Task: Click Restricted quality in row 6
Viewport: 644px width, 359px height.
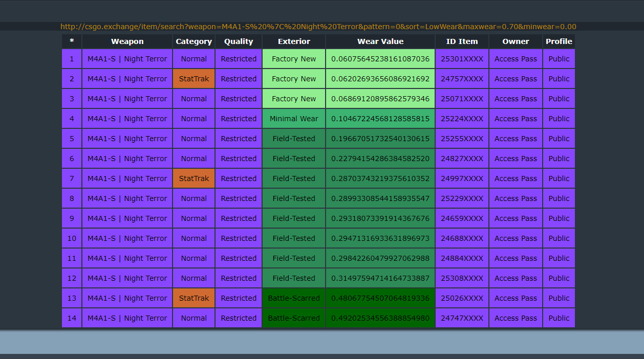Action: click(x=239, y=159)
